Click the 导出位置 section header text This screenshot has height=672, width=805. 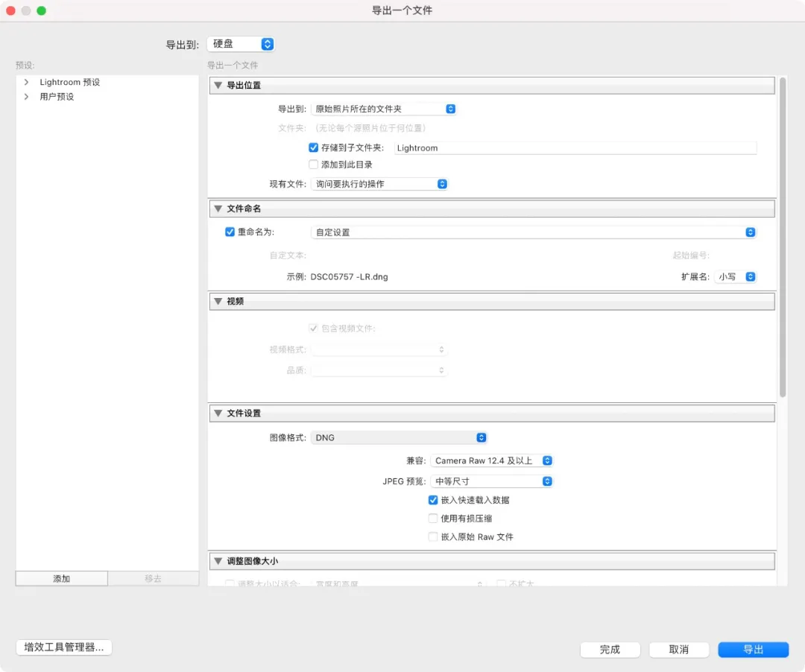click(x=244, y=85)
